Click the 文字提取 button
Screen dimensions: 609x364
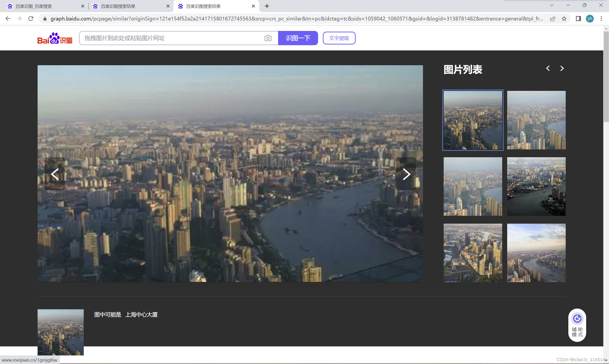click(339, 38)
